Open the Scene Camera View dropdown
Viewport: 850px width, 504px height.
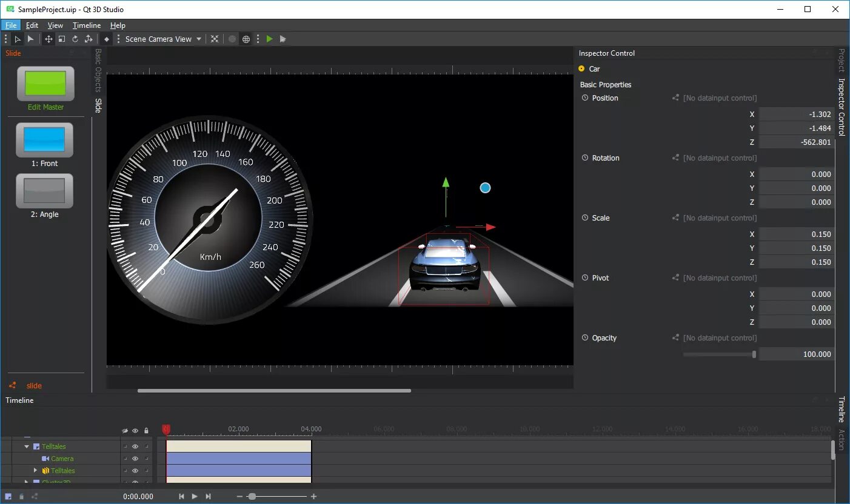point(160,39)
